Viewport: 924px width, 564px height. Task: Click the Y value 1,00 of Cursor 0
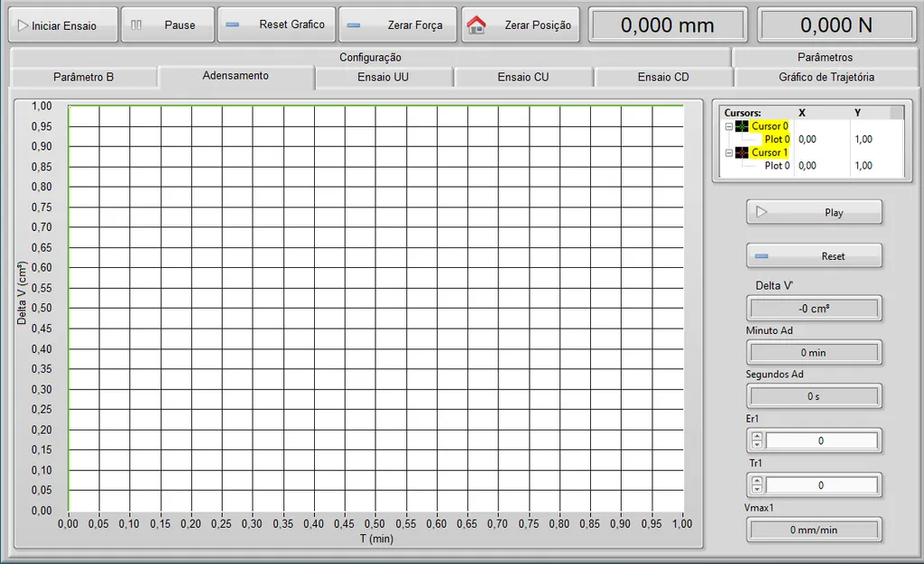pyautogui.click(x=864, y=140)
